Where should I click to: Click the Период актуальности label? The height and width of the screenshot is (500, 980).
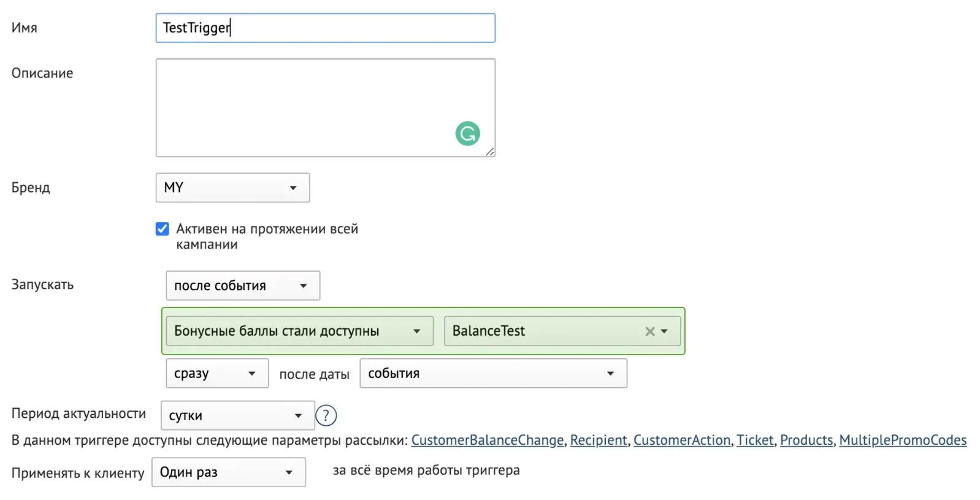pyautogui.click(x=78, y=413)
